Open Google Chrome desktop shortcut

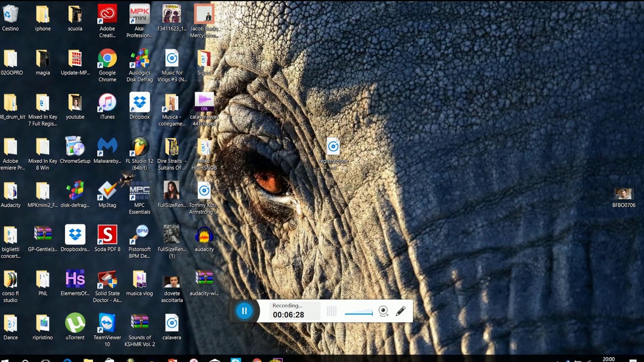point(107,59)
